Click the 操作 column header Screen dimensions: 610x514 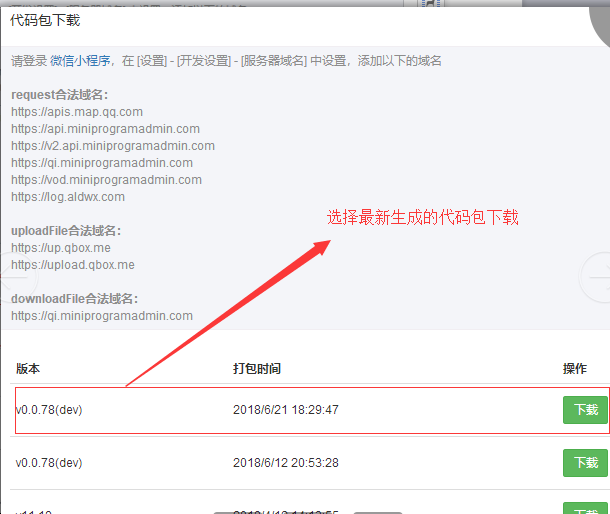point(574,369)
